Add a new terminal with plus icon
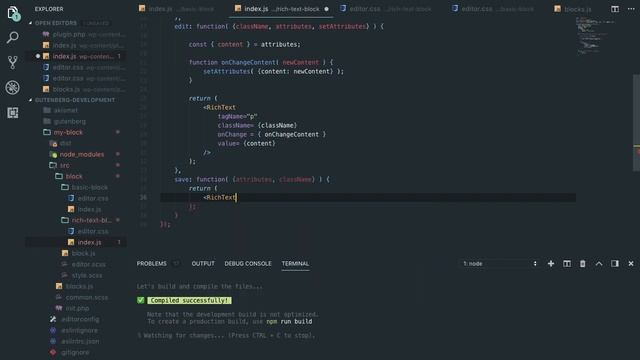This screenshot has height=360, width=640. 551,264
